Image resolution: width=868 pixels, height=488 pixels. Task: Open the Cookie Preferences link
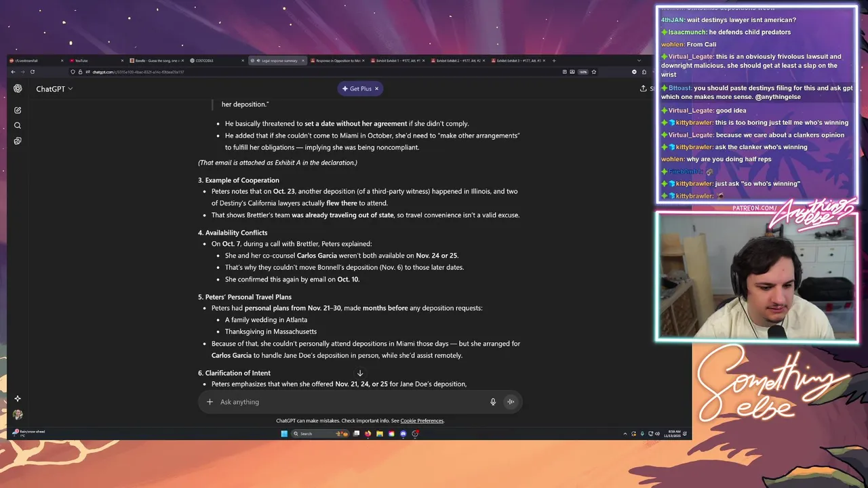coord(422,421)
